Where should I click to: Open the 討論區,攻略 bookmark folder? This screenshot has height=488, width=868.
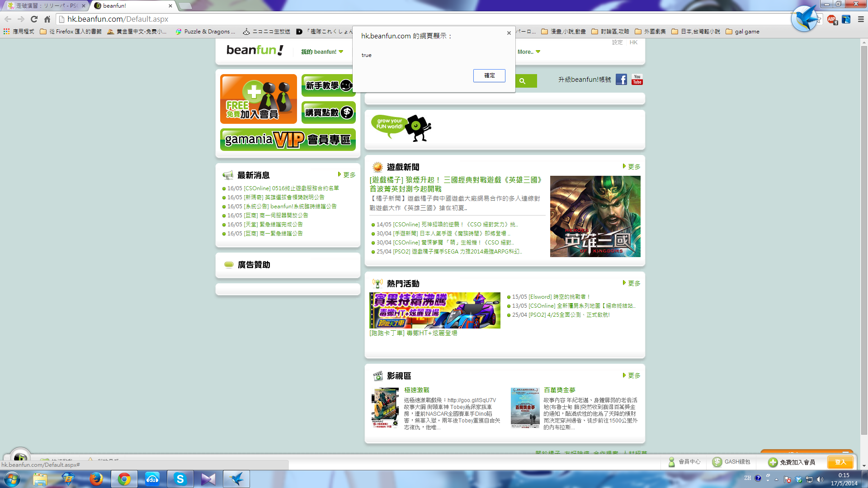(x=610, y=32)
